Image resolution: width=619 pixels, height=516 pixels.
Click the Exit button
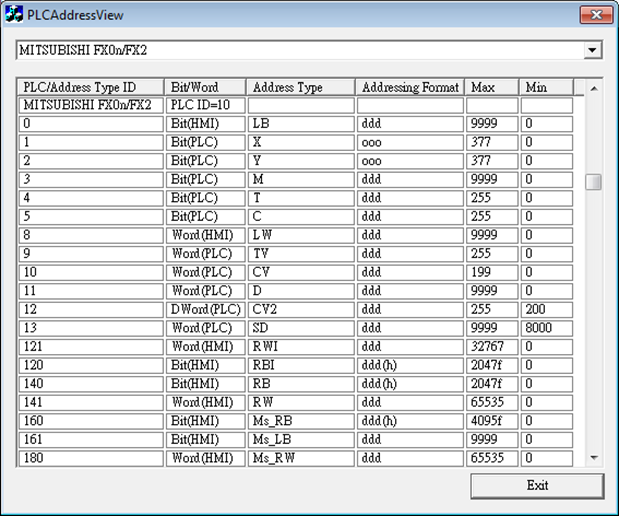pos(537,485)
